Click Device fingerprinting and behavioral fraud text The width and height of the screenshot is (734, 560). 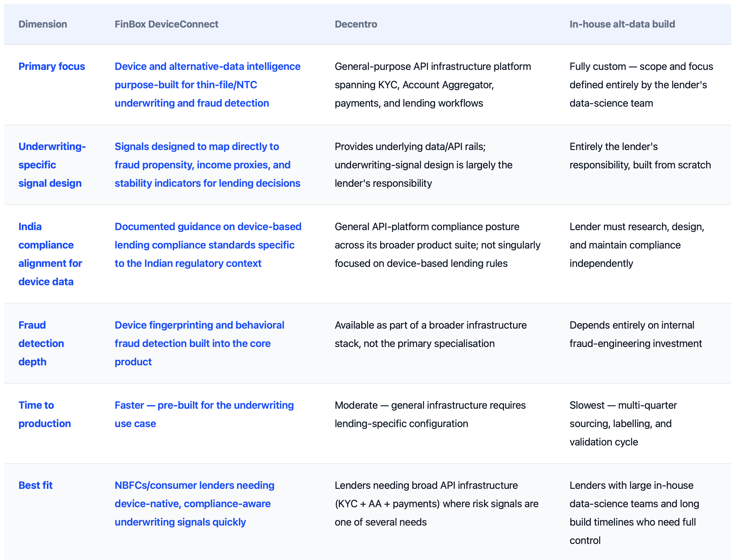[x=199, y=343]
